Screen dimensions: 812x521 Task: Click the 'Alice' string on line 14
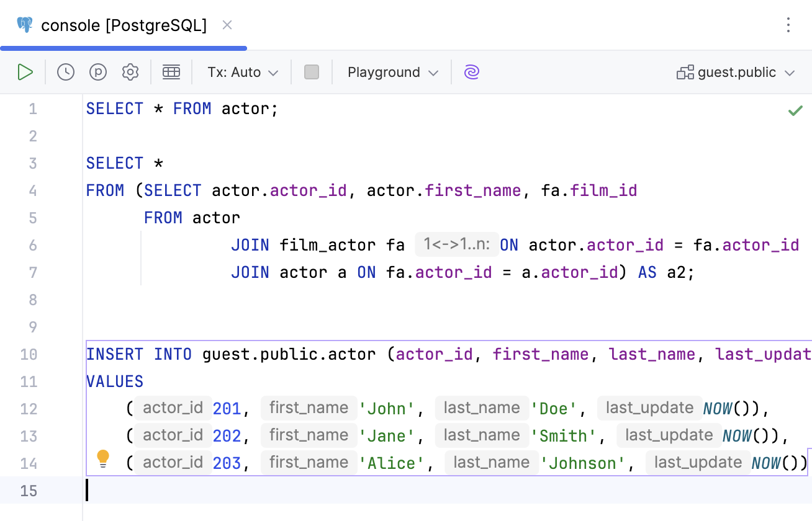[392, 463]
